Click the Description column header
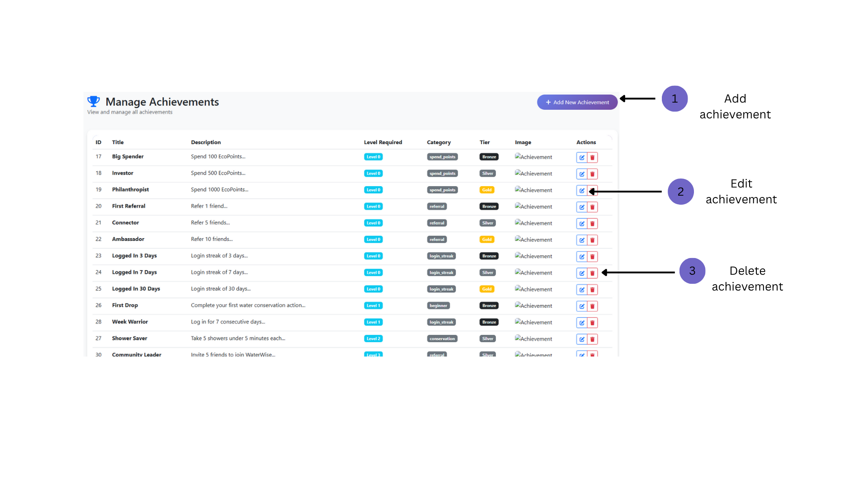The width and height of the screenshot is (868, 488). click(206, 142)
